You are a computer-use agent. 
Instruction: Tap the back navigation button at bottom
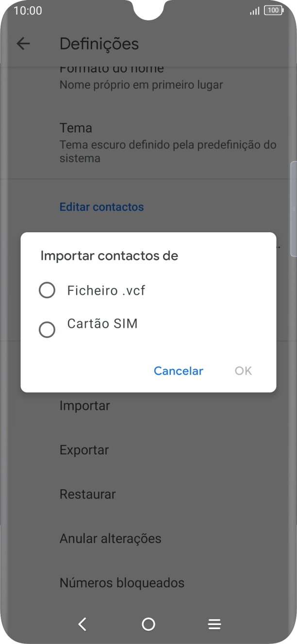coord(82,624)
